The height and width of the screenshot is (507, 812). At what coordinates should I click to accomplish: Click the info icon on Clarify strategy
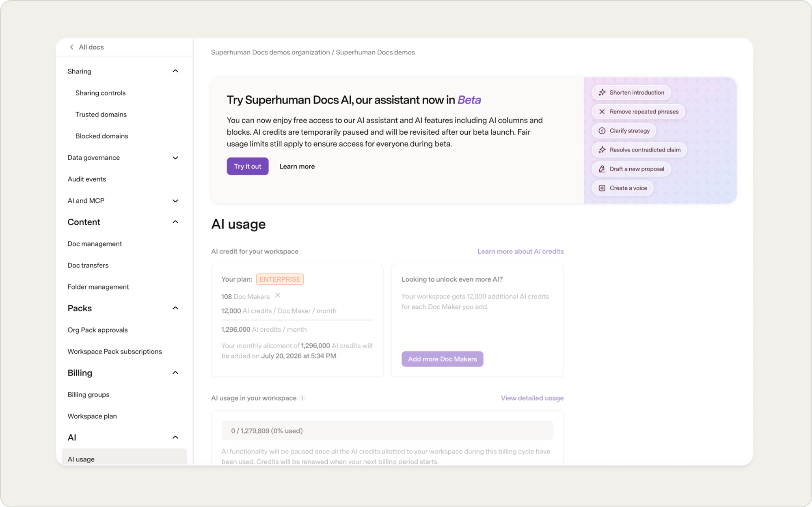[602, 131]
